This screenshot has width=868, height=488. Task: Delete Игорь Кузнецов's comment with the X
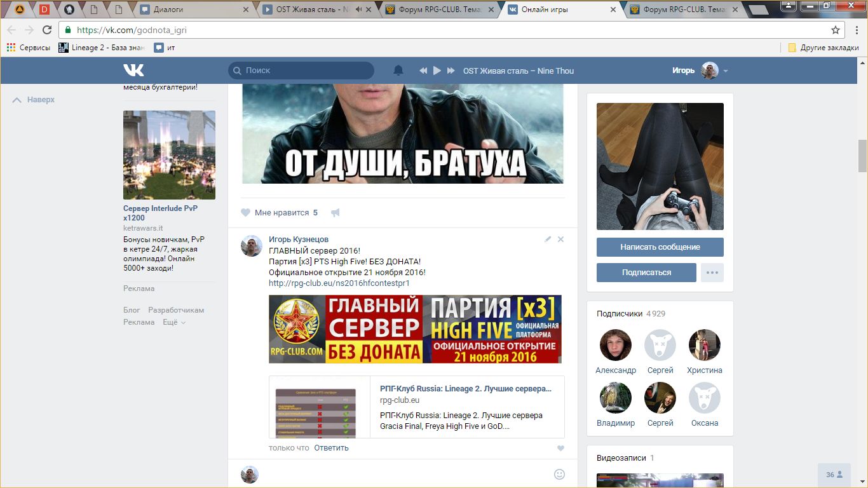pyautogui.click(x=560, y=240)
